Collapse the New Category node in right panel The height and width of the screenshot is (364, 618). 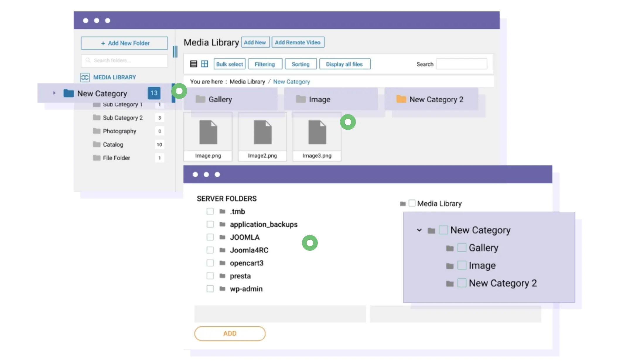tap(419, 230)
